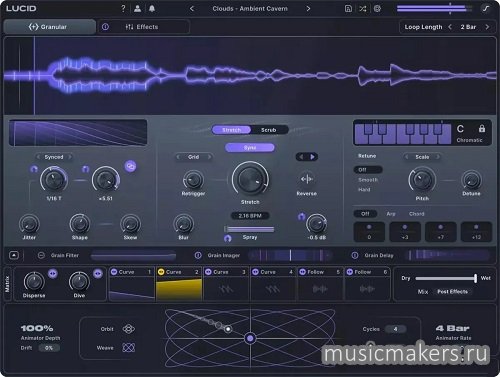This screenshot has width=500, height=377.
Task: Go to previous preset arrow
Action: point(192,9)
